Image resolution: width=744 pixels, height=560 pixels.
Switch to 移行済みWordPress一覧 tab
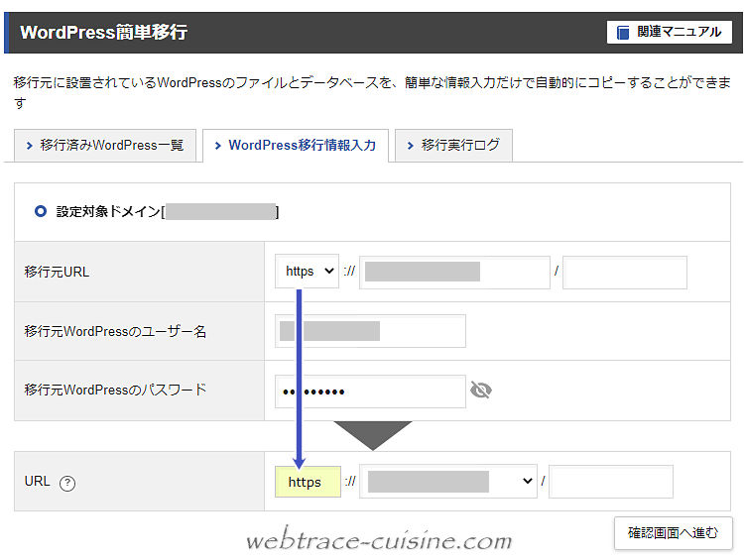click(105, 145)
